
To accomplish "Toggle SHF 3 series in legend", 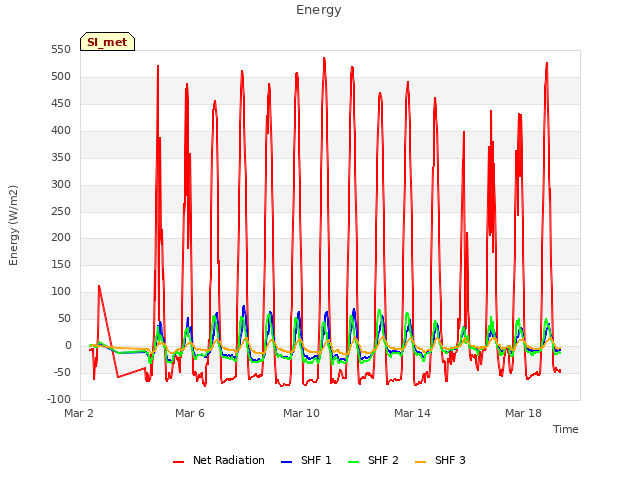I will (440, 460).
